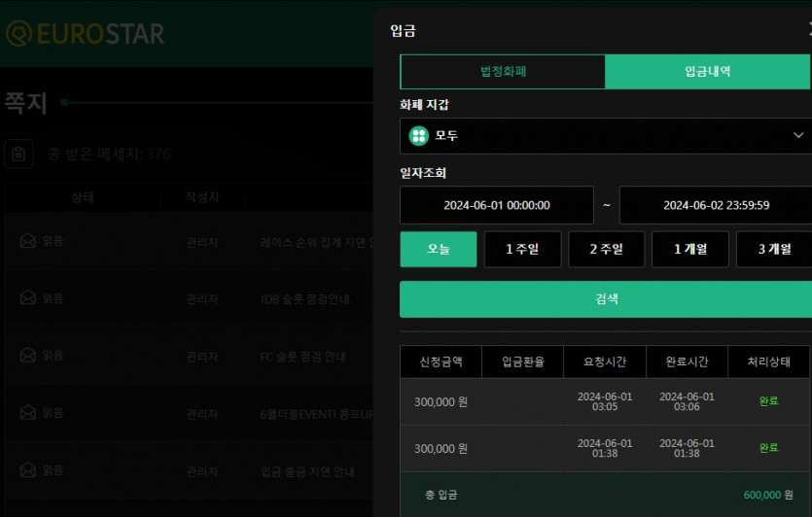Screen dimensions: 812x517
Task: Click 300,000 원 in the 01:38 row
Action: (x=441, y=449)
